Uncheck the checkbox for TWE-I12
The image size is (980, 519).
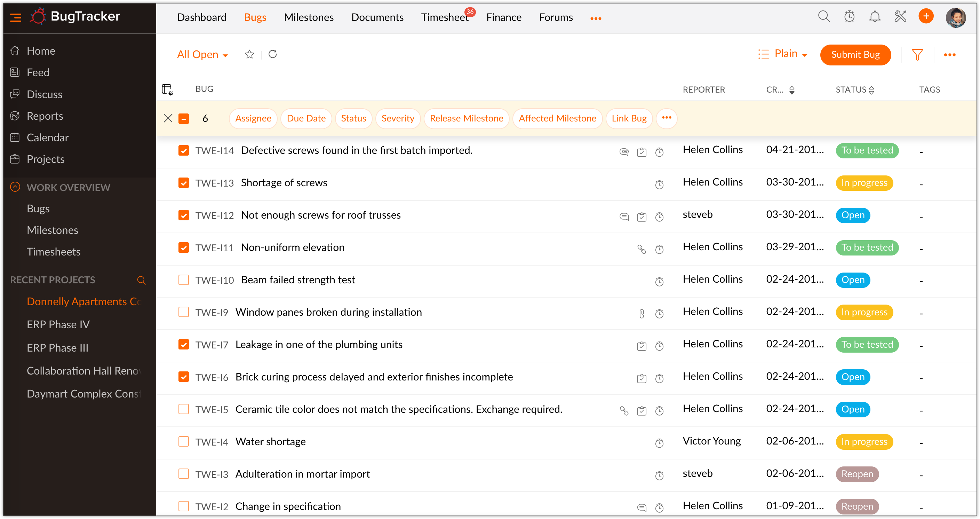click(184, 215)
